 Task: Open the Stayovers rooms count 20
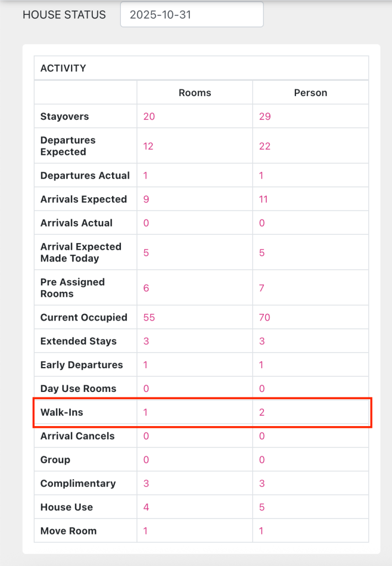coord(149,117)
